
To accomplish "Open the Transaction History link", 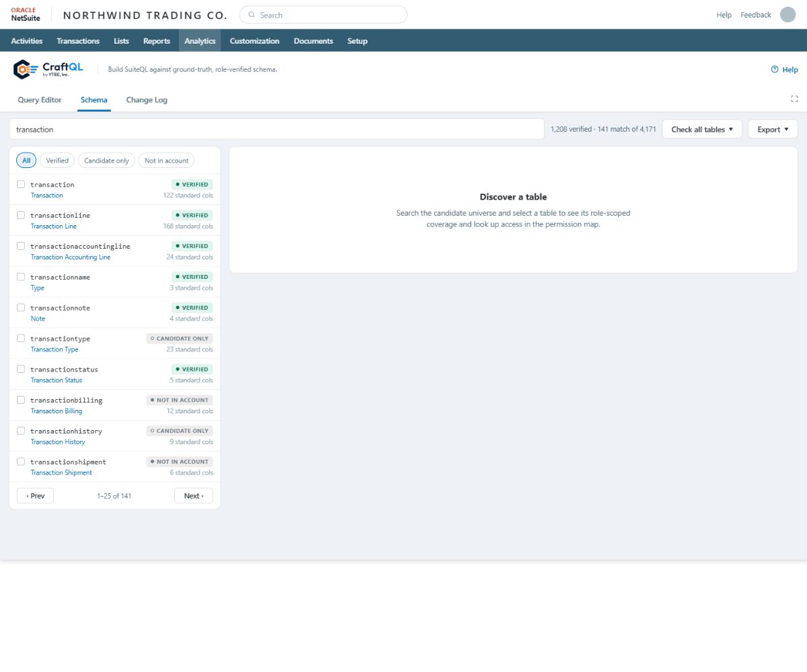I will 58,442.
